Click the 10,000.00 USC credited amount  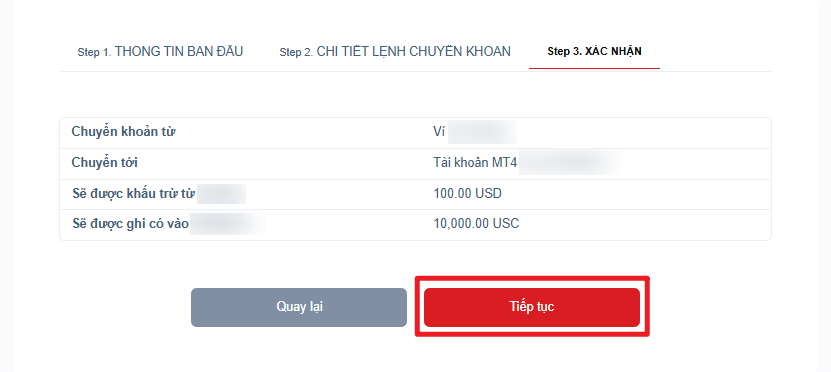pos(476,224)
